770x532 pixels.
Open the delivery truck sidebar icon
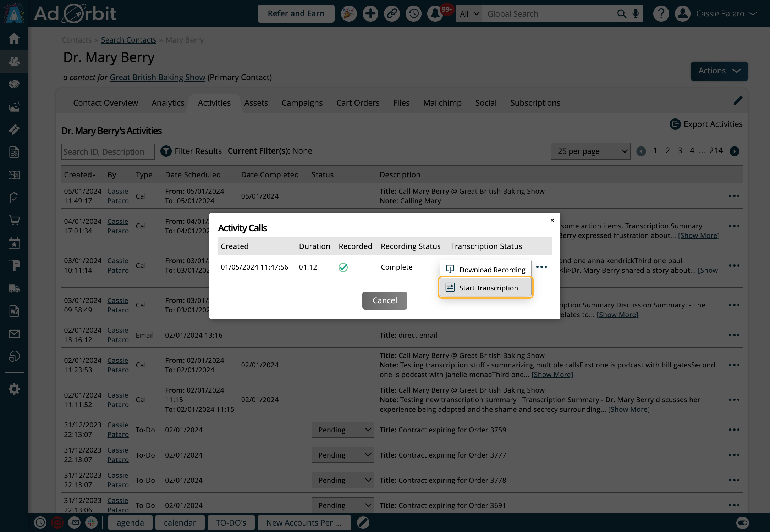(14, 288)
